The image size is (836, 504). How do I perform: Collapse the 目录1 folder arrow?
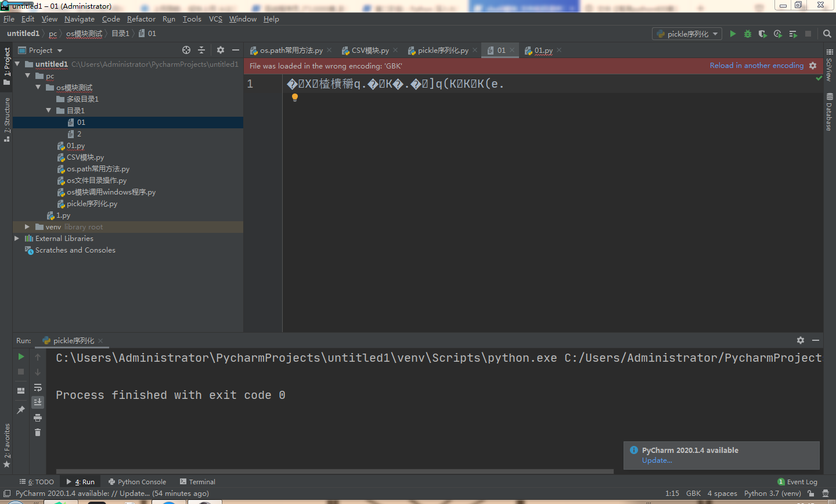click(48, 111)
